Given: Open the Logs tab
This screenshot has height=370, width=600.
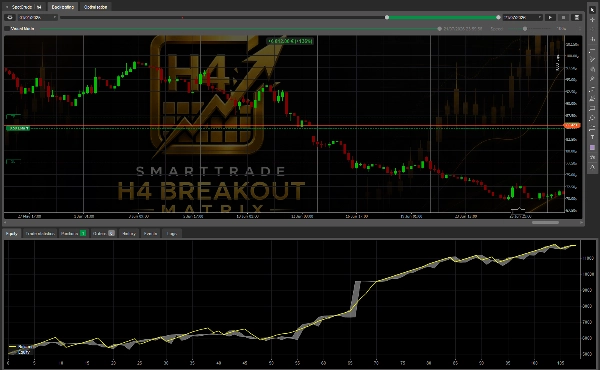Looking at the screenshot, I should tap(171, 233).
